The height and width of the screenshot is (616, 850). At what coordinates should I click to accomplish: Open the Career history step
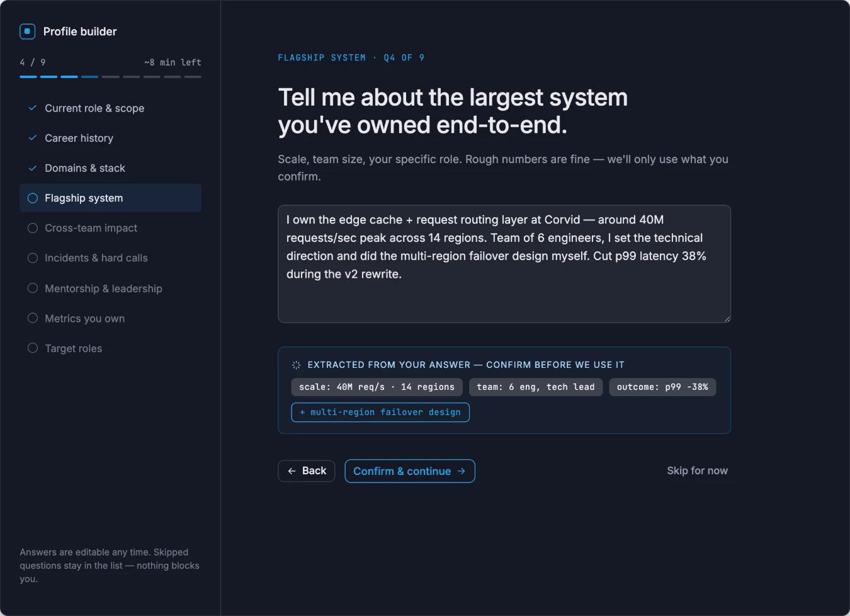click(x=110, y=138)
